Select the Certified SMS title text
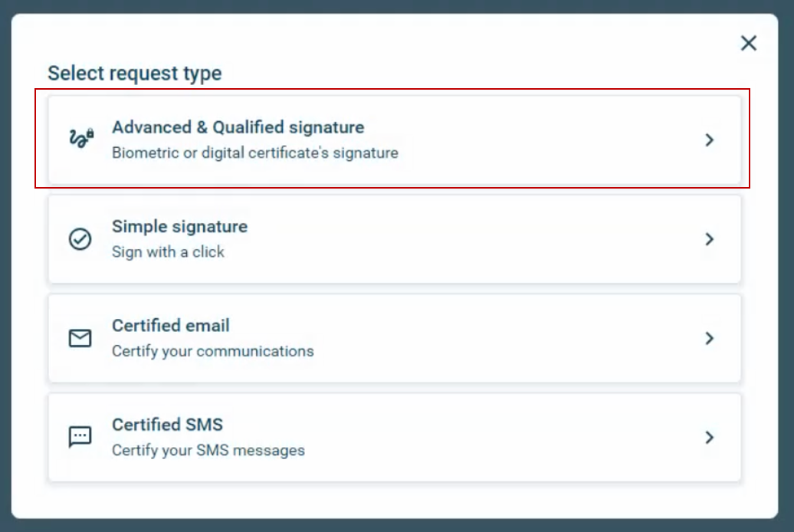The width and height of the screenshot is (794, 532). [167, 425]
